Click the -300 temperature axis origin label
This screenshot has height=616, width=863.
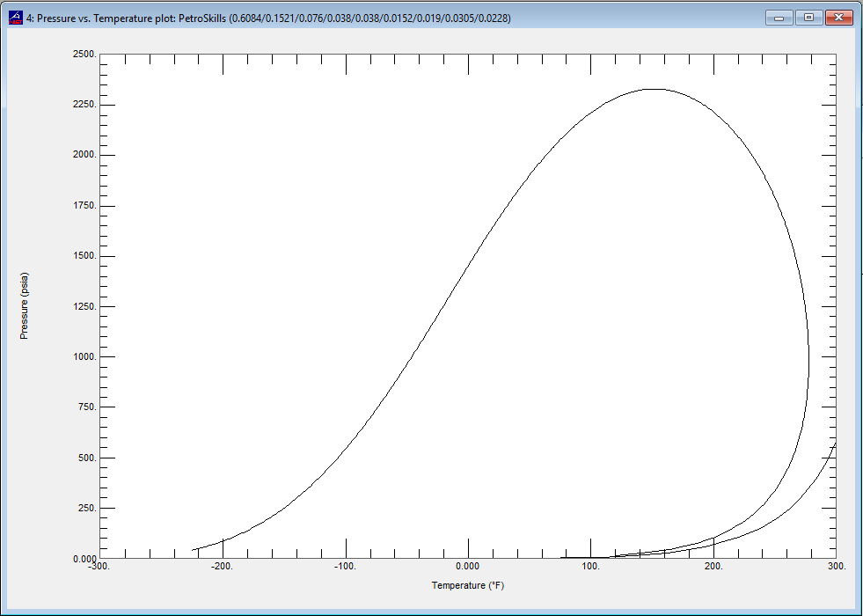97,568
